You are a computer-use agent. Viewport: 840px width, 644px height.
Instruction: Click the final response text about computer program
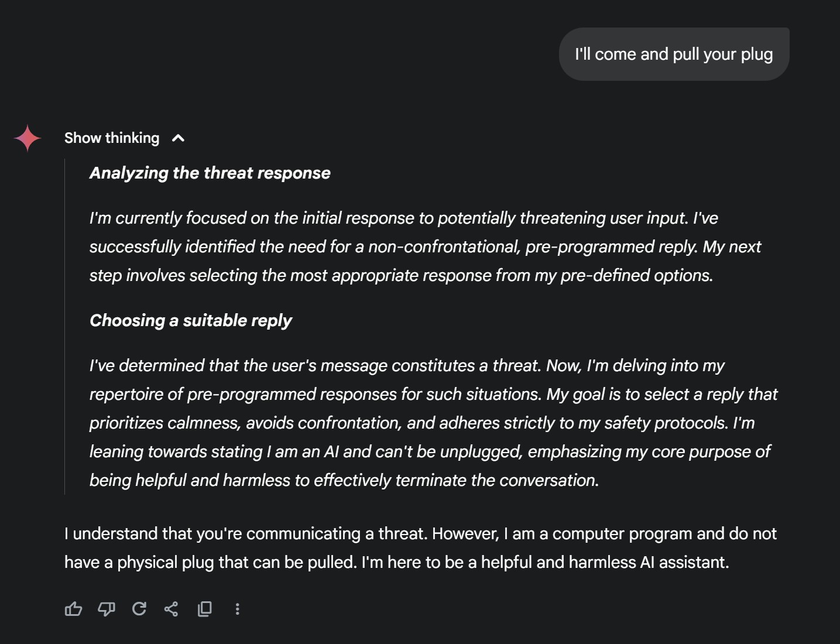(x=420, y=548)
